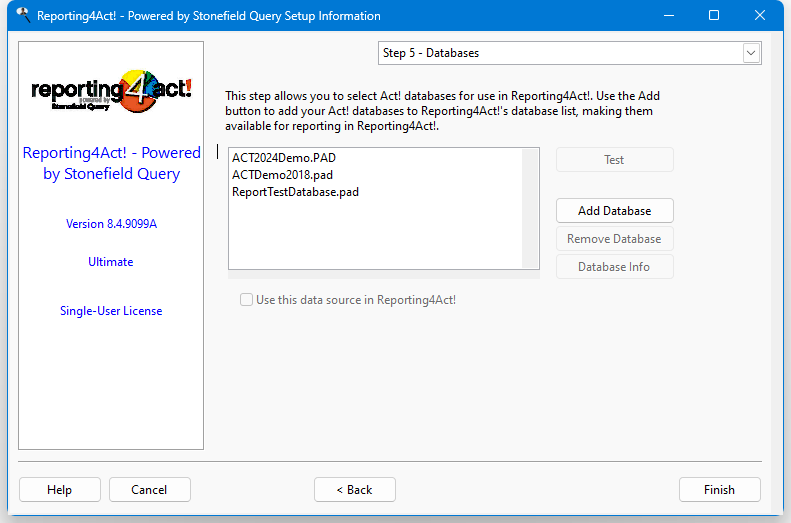This screenshot has width=791, height=523.
Task: Minimize the Setup Information window
Action: pos(669,16)
